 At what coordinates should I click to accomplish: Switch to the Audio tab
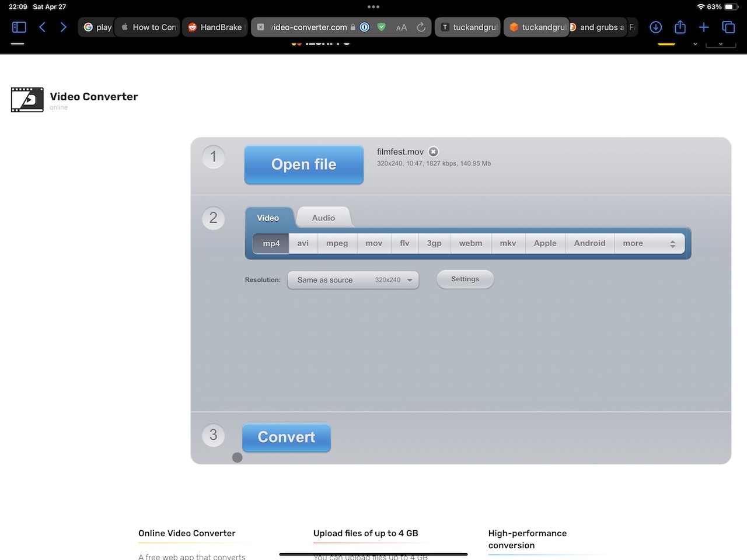pos(323,218)
